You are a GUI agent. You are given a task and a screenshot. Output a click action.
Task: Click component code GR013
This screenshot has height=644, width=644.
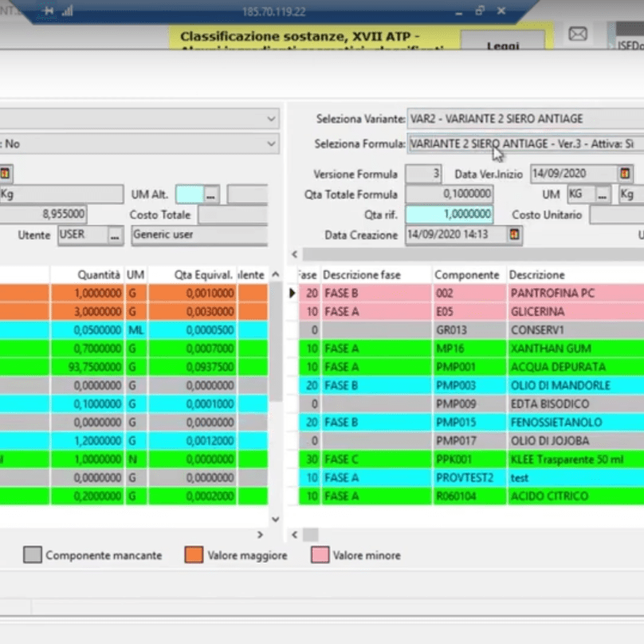click(469, 330)
